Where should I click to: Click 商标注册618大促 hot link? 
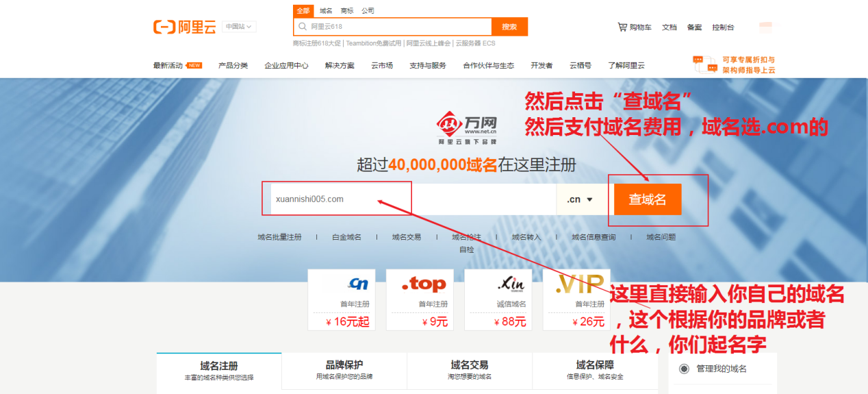click(317, 43)
